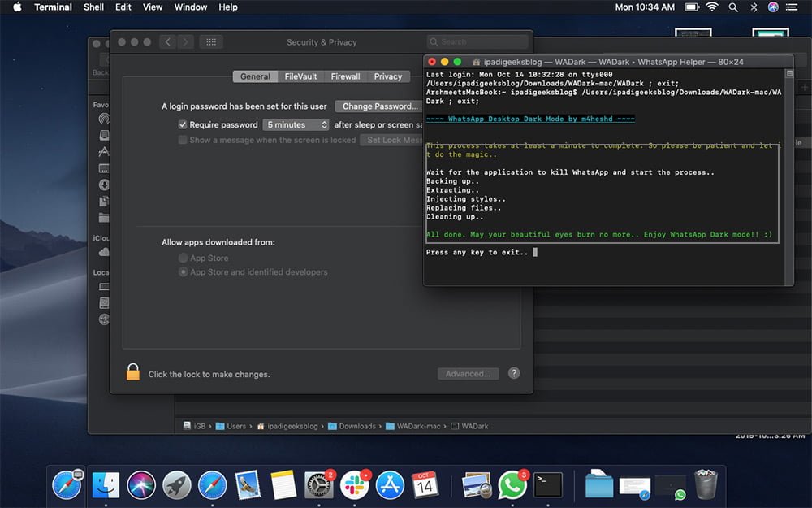
Task: Open Spotlight search in menu bar
Action: [733, 7]
